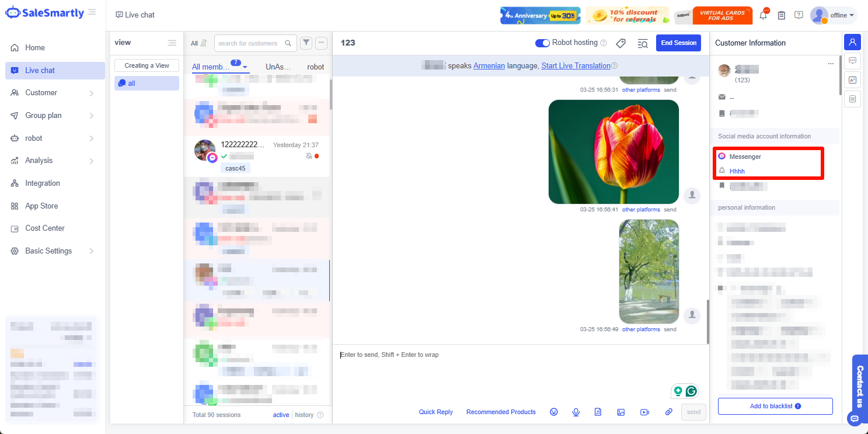
Task: Open the tag label icon
Action: tap(621, 43)
